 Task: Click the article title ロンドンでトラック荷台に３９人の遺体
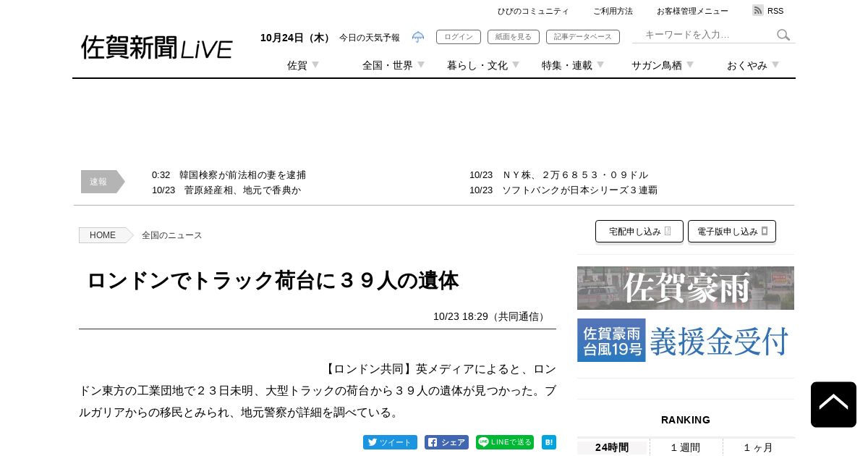coord(273,281)
